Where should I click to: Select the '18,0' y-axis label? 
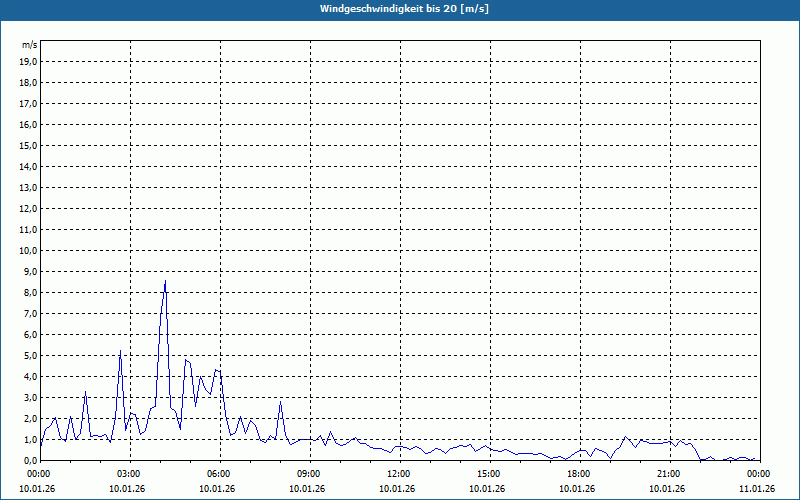pyautogui.click(x=28, y=83)
